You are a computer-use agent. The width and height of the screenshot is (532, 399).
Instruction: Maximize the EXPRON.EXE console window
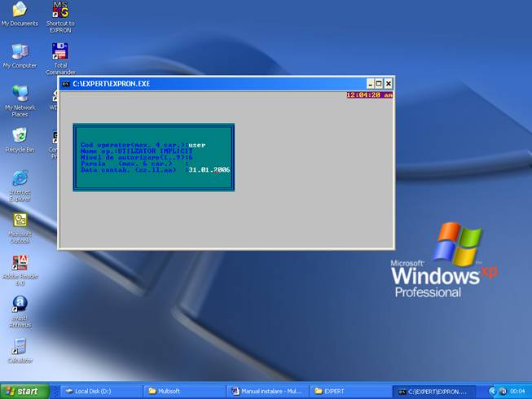[379, 83]
